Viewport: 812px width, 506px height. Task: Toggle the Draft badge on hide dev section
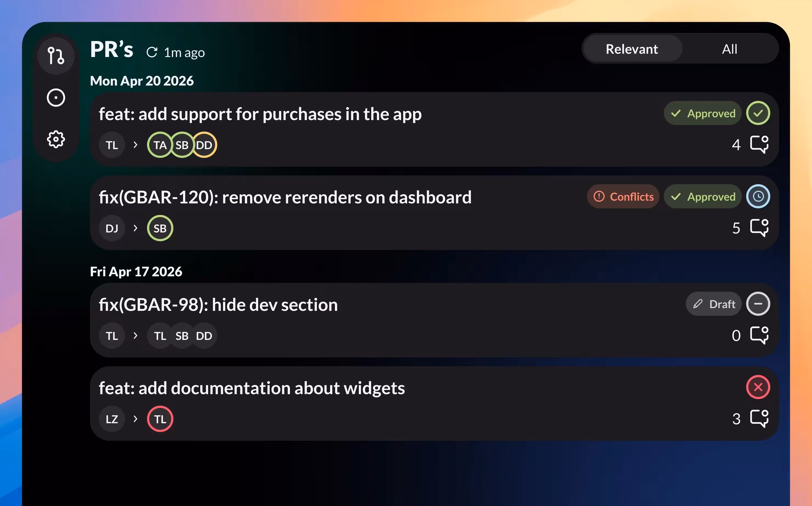tap(714, 304)
